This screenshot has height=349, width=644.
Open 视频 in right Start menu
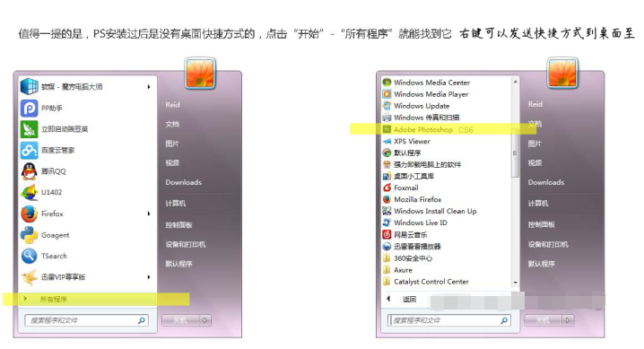tap(535, 163)
